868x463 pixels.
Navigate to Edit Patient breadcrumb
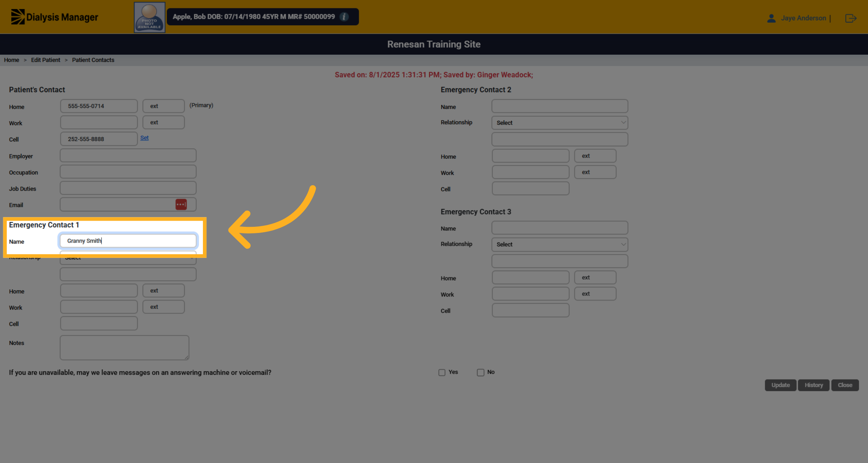pos(46,60)
